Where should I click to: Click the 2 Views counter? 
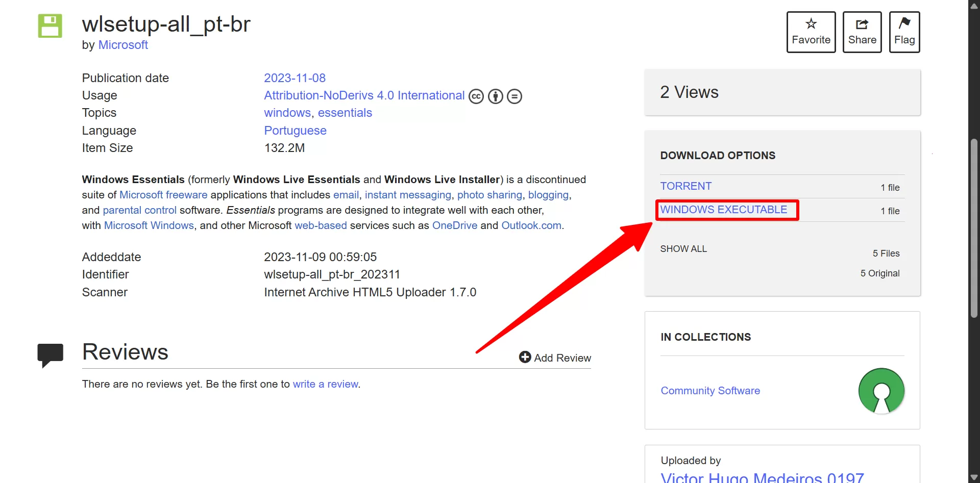point(689,92)
